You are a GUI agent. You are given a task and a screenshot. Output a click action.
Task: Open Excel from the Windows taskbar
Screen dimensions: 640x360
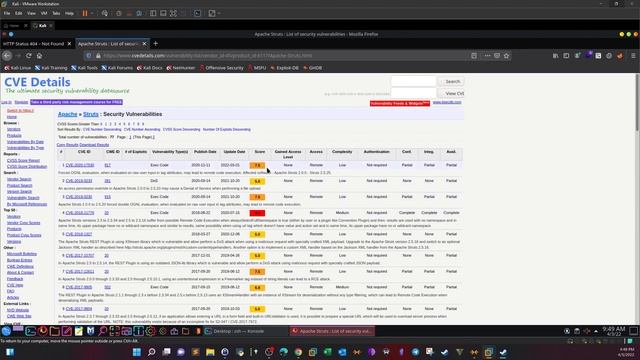pyautogui.click(x=328, y=352)
